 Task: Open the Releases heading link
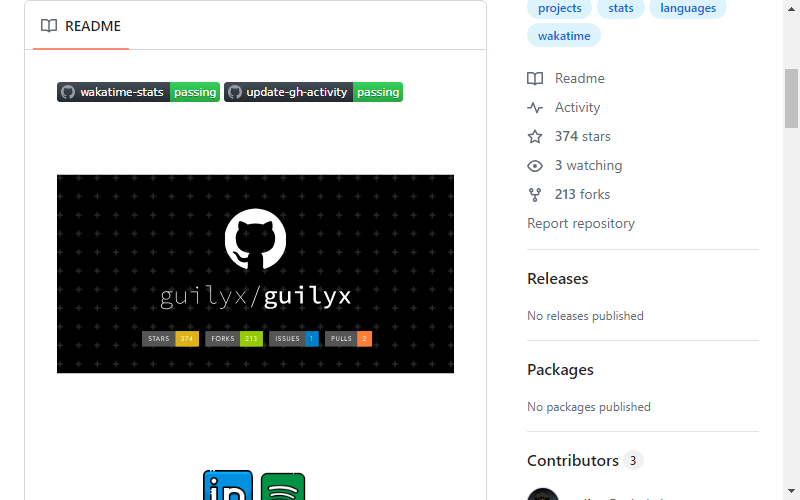[558, 279]
